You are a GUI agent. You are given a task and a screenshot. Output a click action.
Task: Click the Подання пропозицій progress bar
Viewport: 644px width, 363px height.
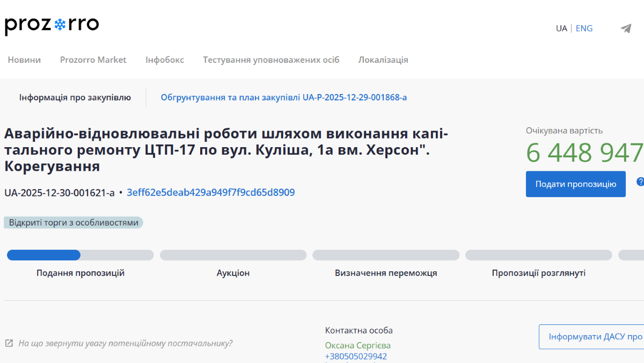tap(80, 255)
